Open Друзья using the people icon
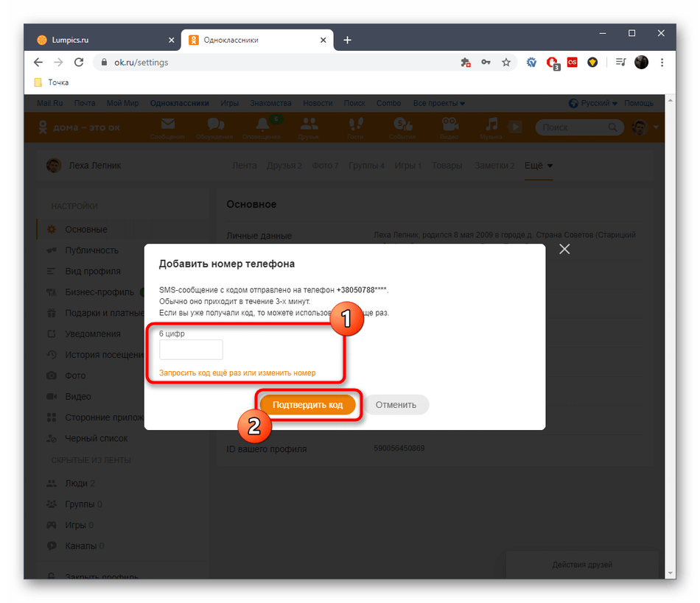 308,124
